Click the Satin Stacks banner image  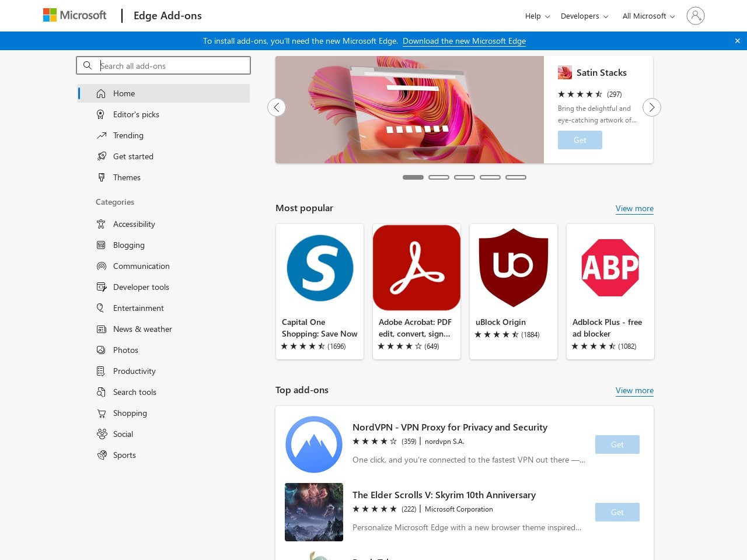[x=410, y=110]
